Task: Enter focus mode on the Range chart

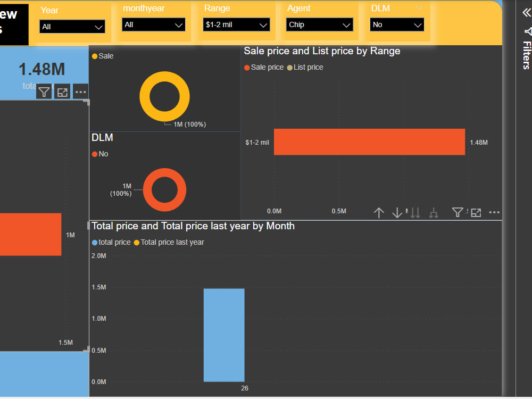Action: pos(476,212)
